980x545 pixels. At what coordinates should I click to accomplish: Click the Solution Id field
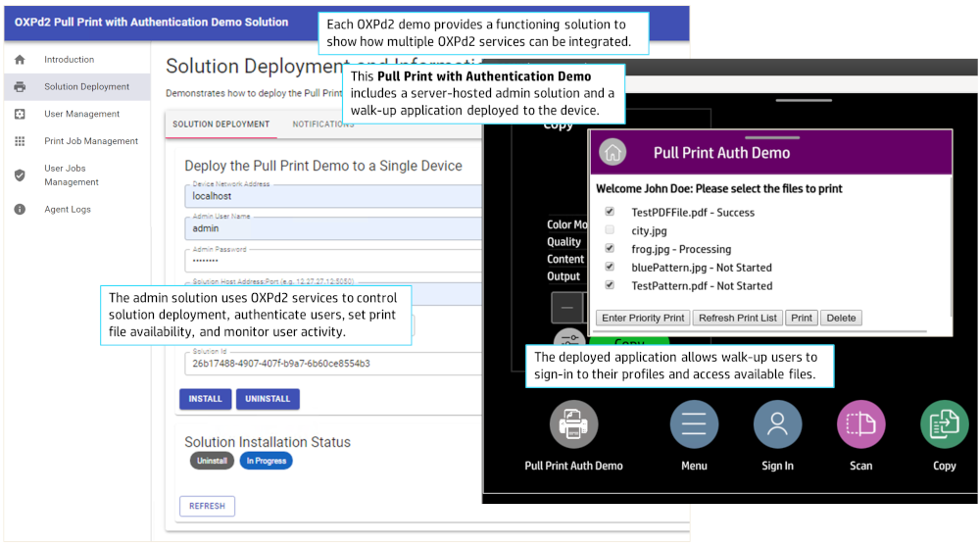pyautogui.click(x=333, y=363)
